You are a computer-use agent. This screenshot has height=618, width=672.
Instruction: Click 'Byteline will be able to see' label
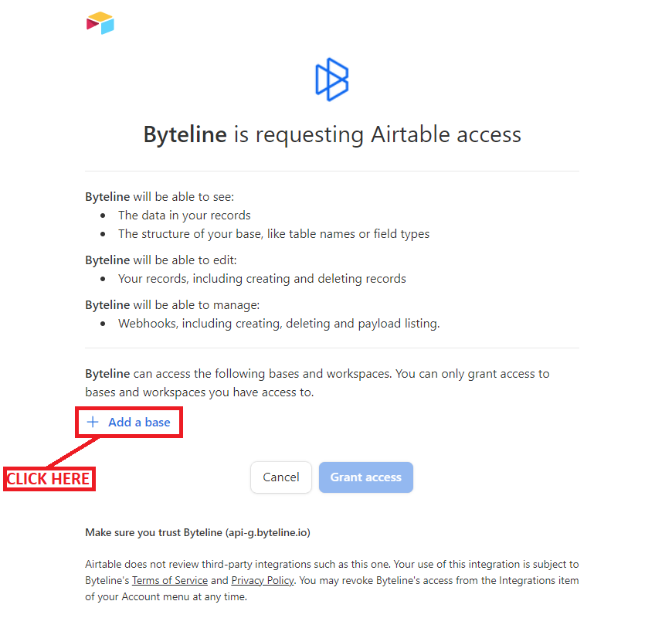(160, 197)
